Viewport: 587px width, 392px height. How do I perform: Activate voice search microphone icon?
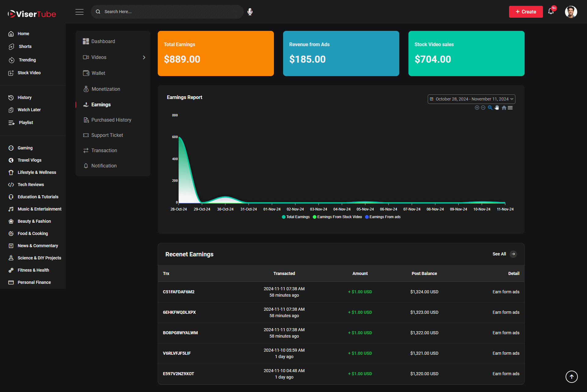click(250, 12)
